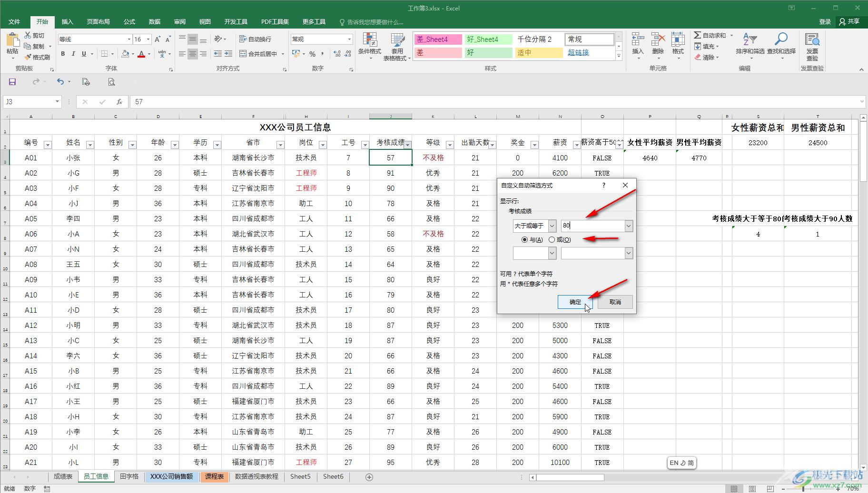868x493 pixels.
Task: Apply the 超链接 cell style
Action: 590,52
